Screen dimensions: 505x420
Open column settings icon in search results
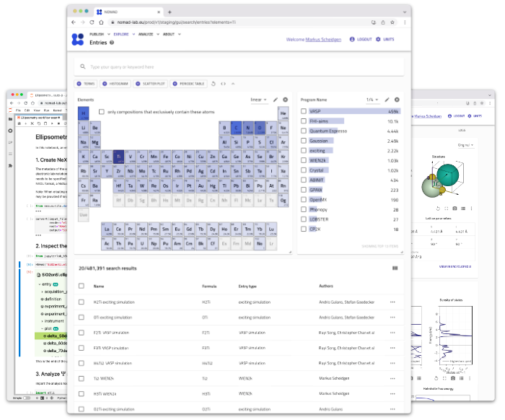tap(395, 268)
